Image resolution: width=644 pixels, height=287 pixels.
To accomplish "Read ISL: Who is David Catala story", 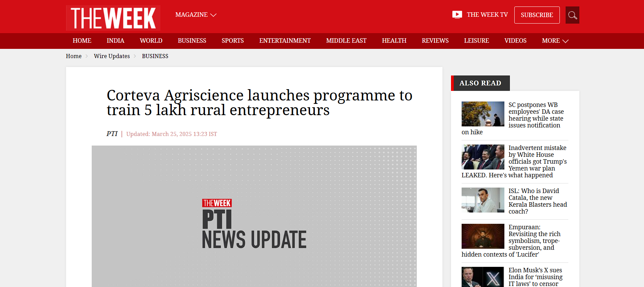I will pos(538,201).
